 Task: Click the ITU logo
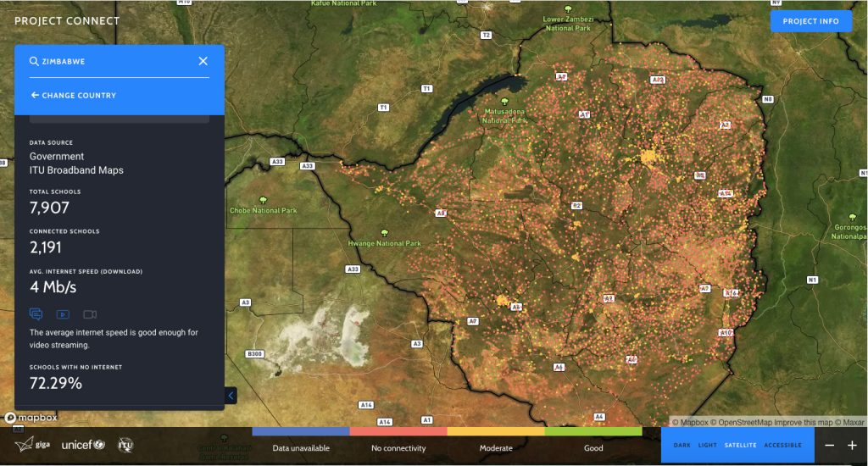[x=125, y=445]
